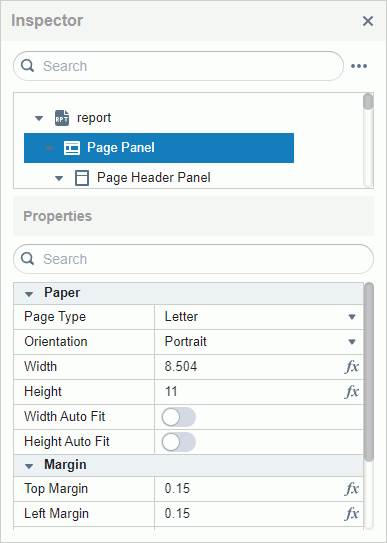Enable the Width Auto Fit toggle

coord(179,417)
